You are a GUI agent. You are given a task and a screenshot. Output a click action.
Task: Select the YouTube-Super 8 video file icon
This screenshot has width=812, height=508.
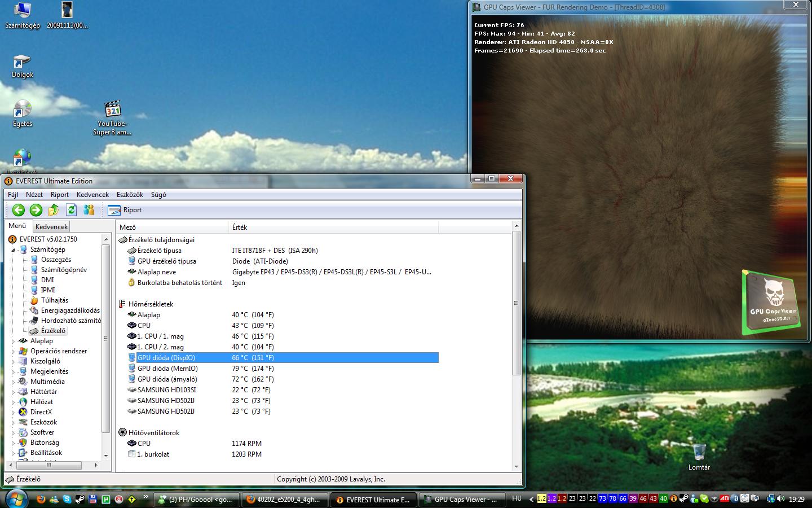112,118
